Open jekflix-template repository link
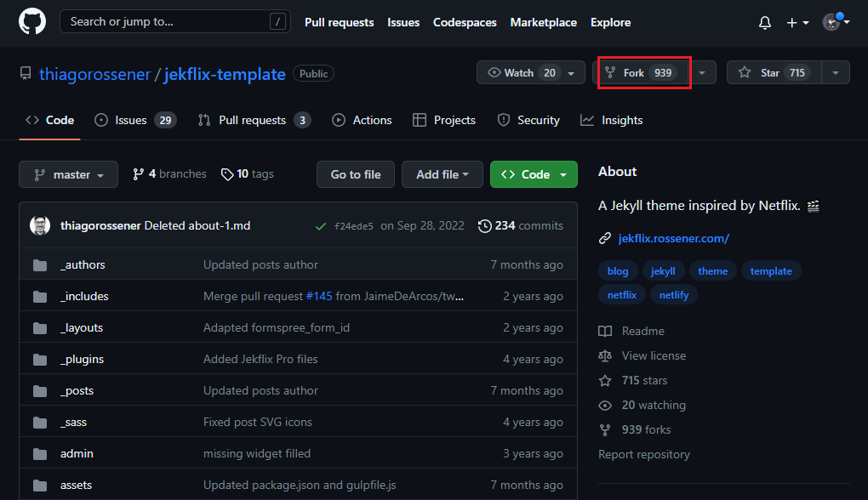This screenshot has width=868, height=500. (225, 74)
